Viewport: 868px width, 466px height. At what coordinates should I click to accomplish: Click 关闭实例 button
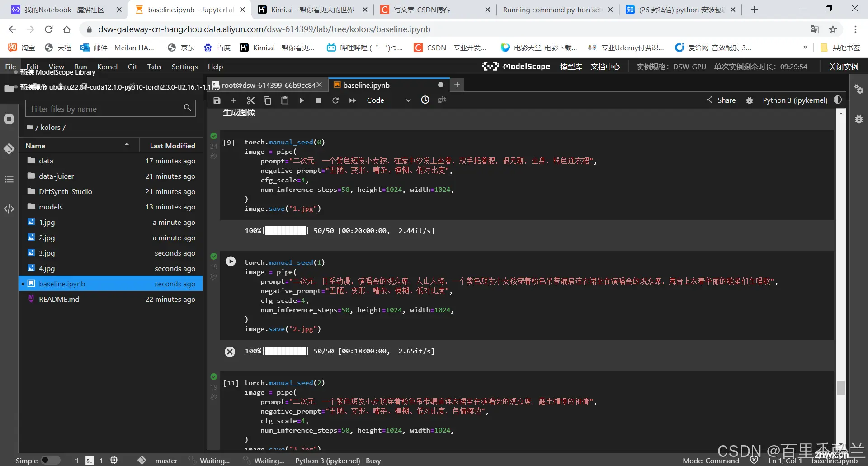(843, 67)
